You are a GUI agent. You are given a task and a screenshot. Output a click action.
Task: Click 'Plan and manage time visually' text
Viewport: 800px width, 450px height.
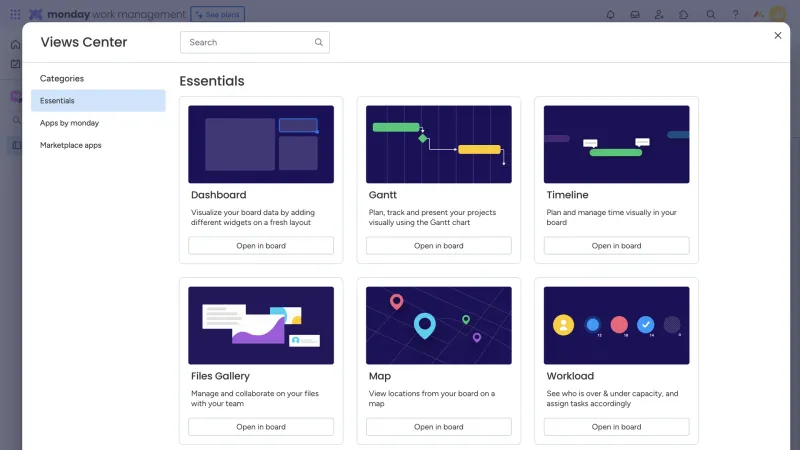coord(611,217)
